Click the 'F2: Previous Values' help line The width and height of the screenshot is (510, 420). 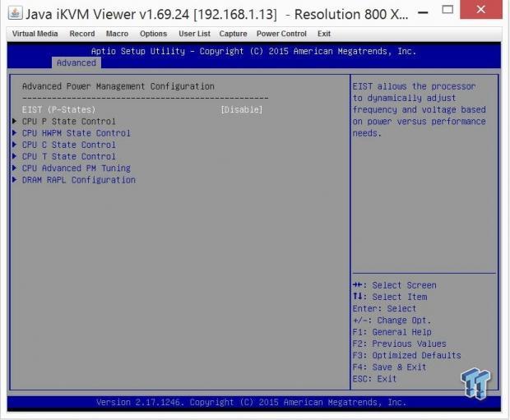coord(399,344)
